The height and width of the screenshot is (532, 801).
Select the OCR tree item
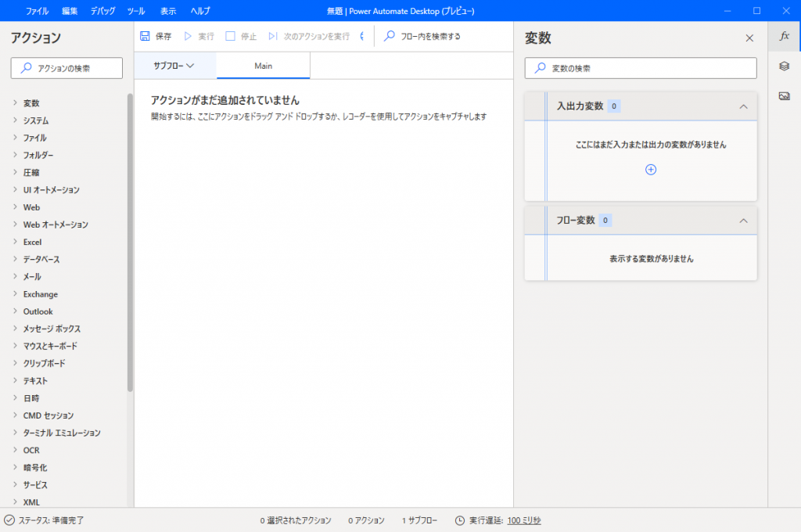tap(31, 450)
